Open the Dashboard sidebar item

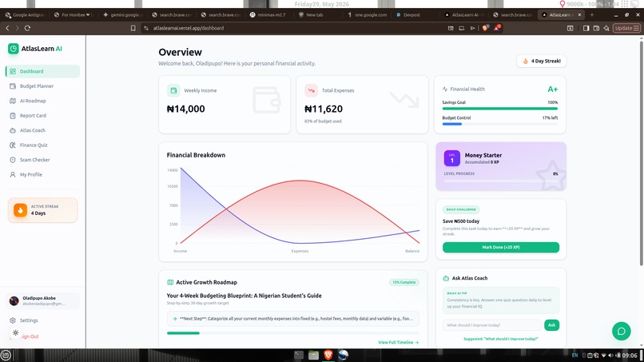(42, 71)
